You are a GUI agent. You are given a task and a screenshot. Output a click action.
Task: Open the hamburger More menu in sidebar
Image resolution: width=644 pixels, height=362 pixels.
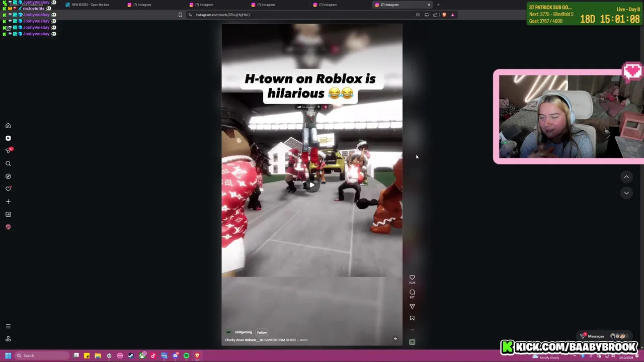8,326
